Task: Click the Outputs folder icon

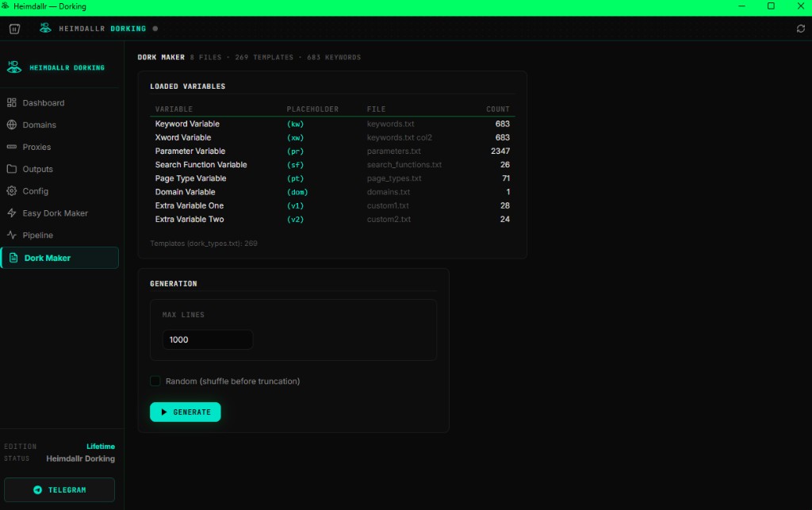Action: tap(12, 169)
